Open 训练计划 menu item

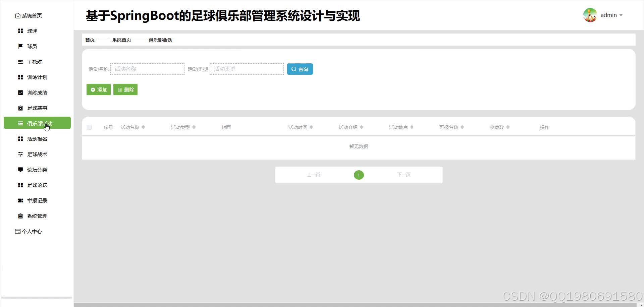(37, 77)
